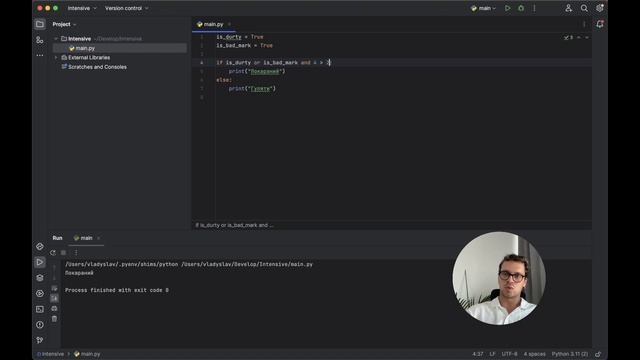The width and height of the screenshot is (640, 360).
Task: Open Project view mode dropdown
Action: 64,24
